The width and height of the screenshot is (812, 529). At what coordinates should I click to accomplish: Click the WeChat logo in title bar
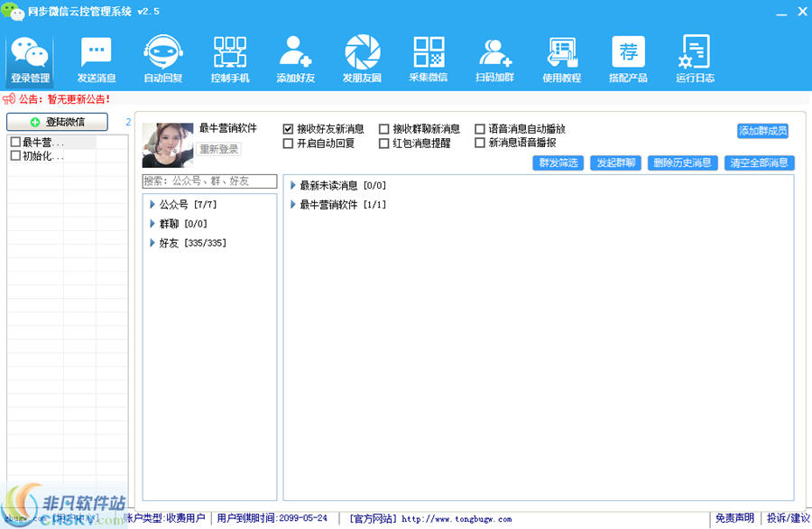coord(13,12)
